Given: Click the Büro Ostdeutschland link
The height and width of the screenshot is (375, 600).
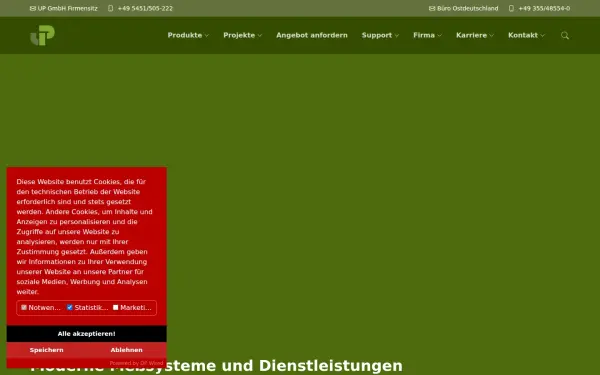Looking at the screenshot, I should pyautogui.click(x=468, y=8).
